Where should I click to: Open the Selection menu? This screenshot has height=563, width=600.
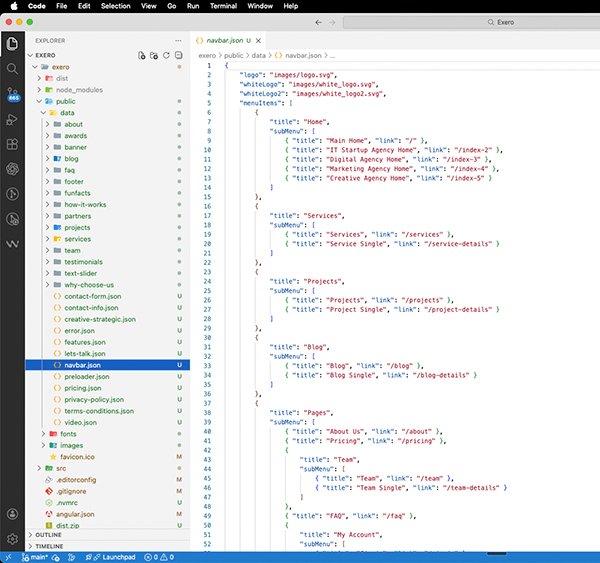click(x=116, y=6)
